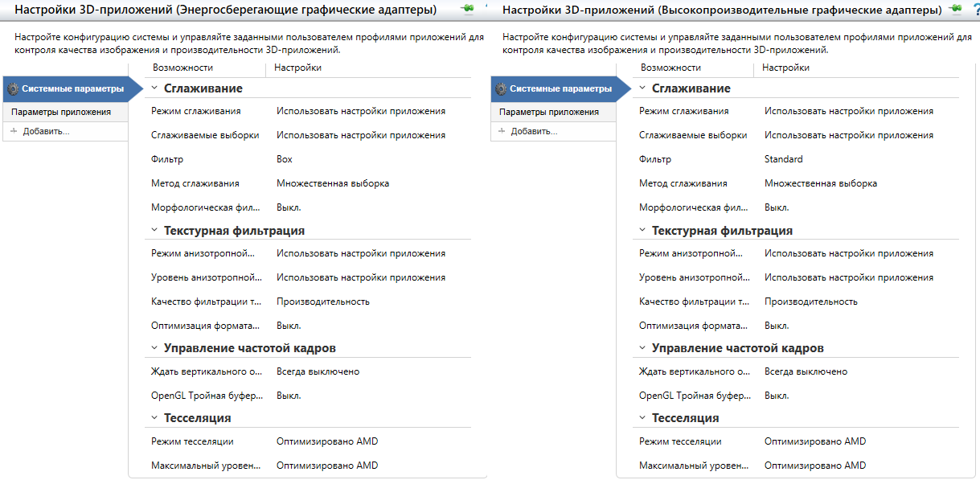Collapse Управление частотой кадров in energy-saving panel
Image resolution: width=980 pixels, height=480 pixels.
154,347
